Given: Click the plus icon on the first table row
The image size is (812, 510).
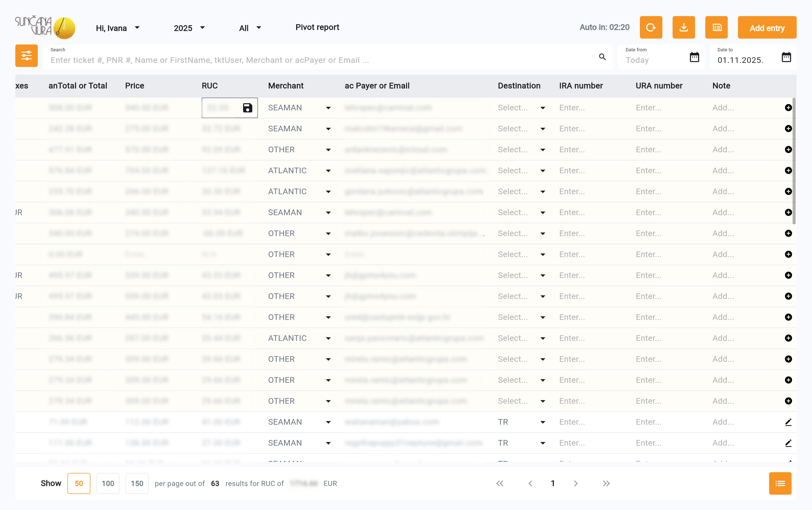Looking at the screenshot, I should point(788,108).
